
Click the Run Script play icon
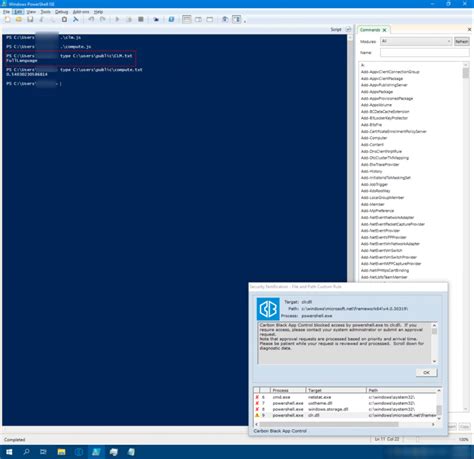[x=117, y=20]
